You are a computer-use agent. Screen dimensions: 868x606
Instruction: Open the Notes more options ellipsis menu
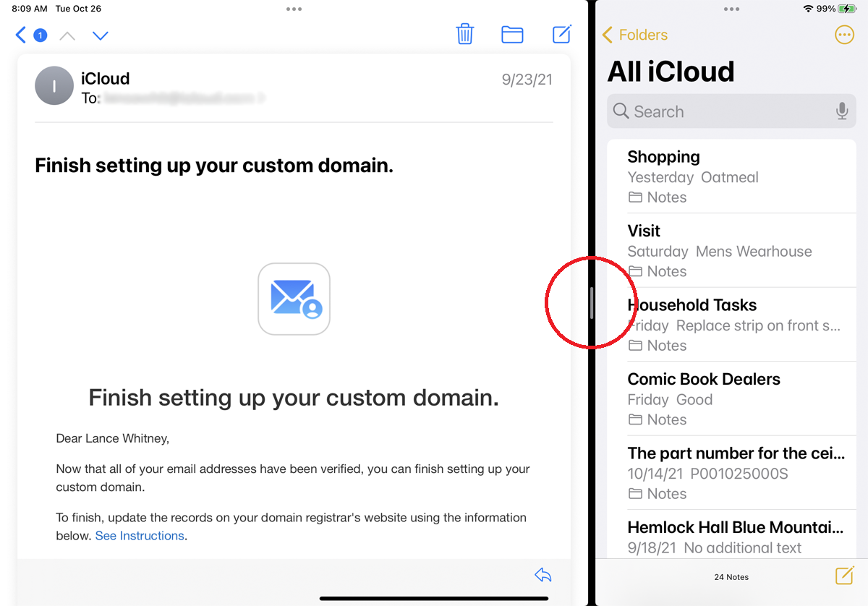(x=844, y=35)
